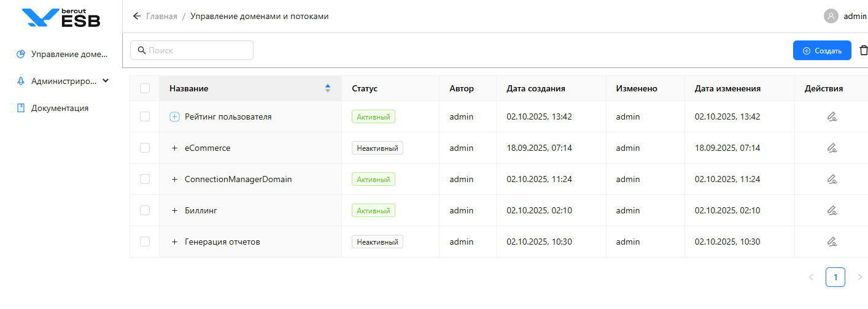Toggle the select-all checkbox in header
This screenshot has width=868, height=309.
pyautogui.click(x=145, y=88)
